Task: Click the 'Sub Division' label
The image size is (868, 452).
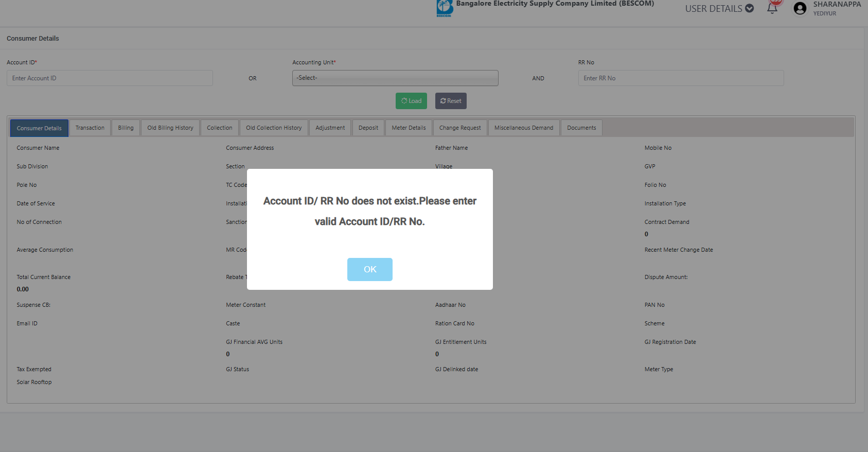Action: (32, 166)
